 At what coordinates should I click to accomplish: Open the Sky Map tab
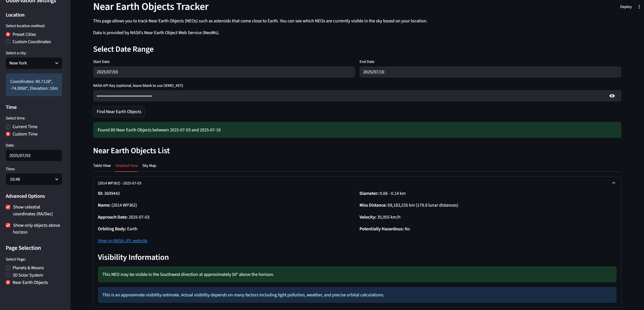(149, 165)
